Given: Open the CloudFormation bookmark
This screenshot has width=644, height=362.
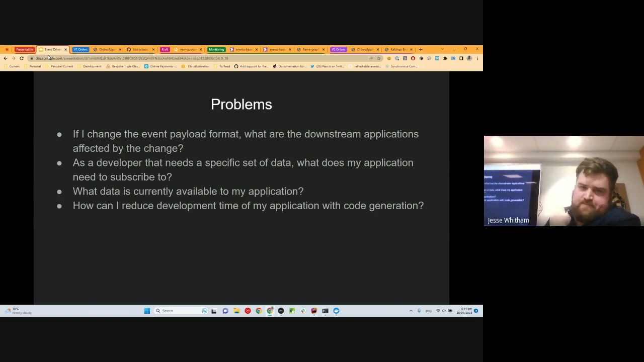Looking at the screenshot, I should 195,66.
